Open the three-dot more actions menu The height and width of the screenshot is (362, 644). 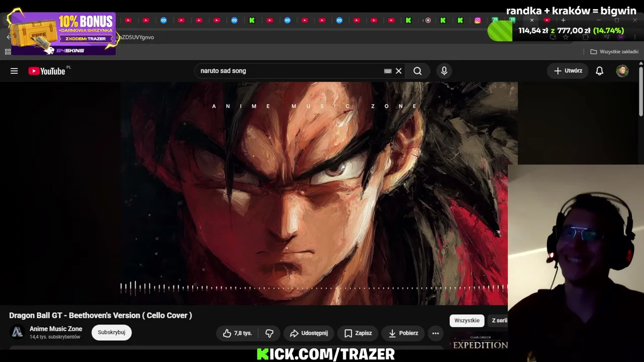pos(436,333)
